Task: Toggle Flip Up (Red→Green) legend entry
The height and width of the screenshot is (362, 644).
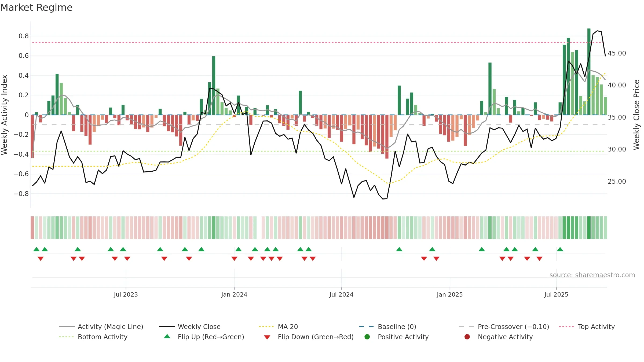Action: click(x=204, y=337)
